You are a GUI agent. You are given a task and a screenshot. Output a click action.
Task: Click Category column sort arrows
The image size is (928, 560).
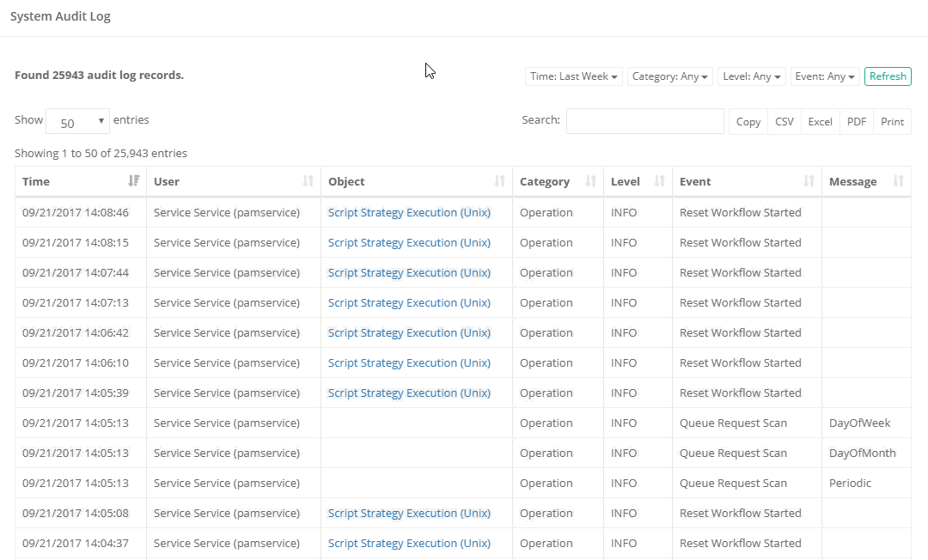[x=590, y=181]
